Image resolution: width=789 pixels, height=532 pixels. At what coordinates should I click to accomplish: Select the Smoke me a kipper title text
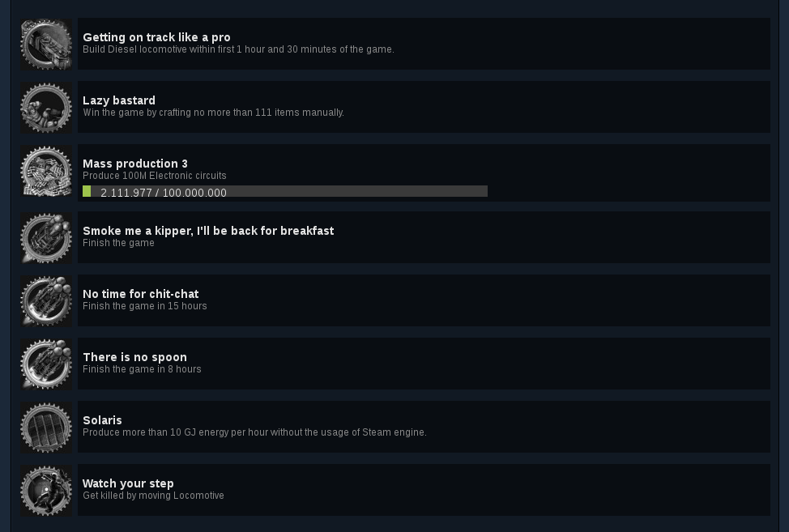[208, 231]
